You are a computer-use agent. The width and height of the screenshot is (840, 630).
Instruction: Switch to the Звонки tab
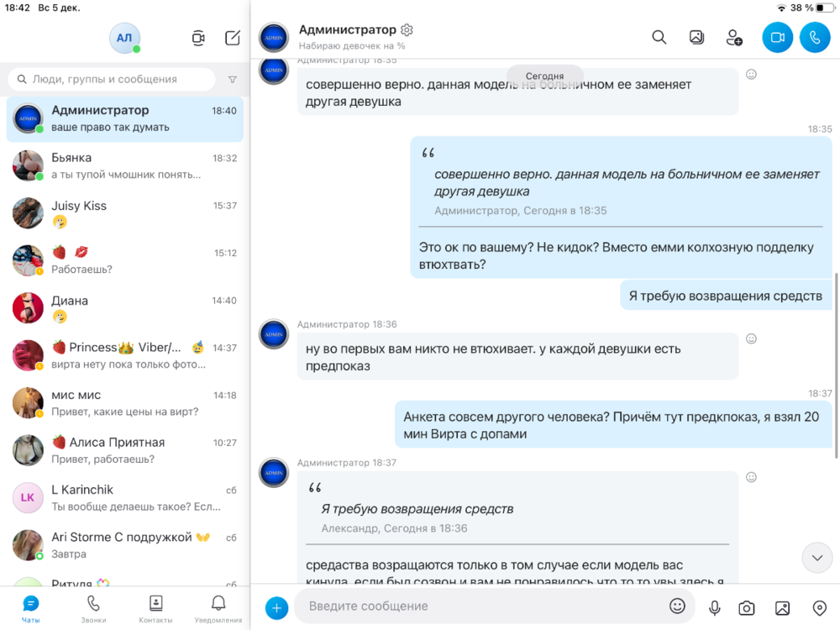point(93,609)
